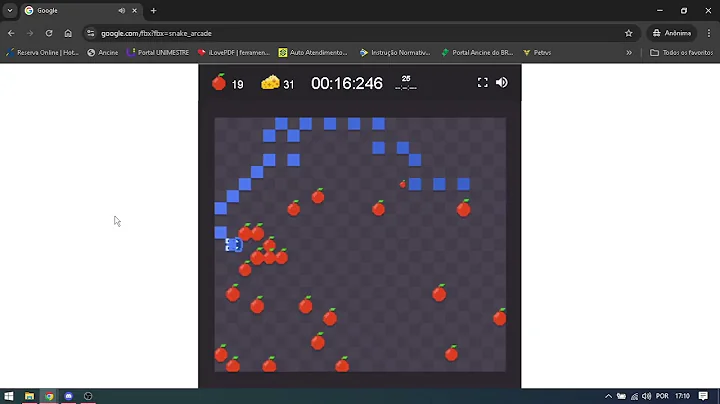Viewport: 720px width, 404px height.
Task: Open the Windows Start menu
Action: tap(9, 396)
